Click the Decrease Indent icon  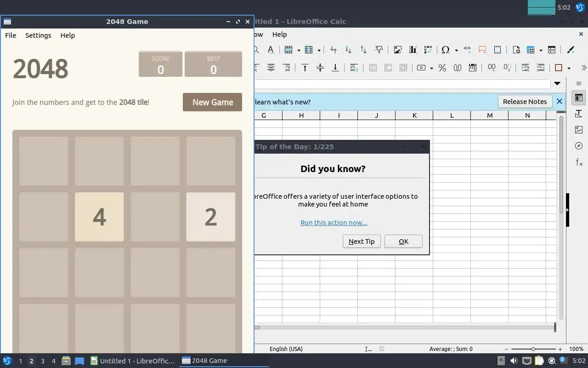541,68
